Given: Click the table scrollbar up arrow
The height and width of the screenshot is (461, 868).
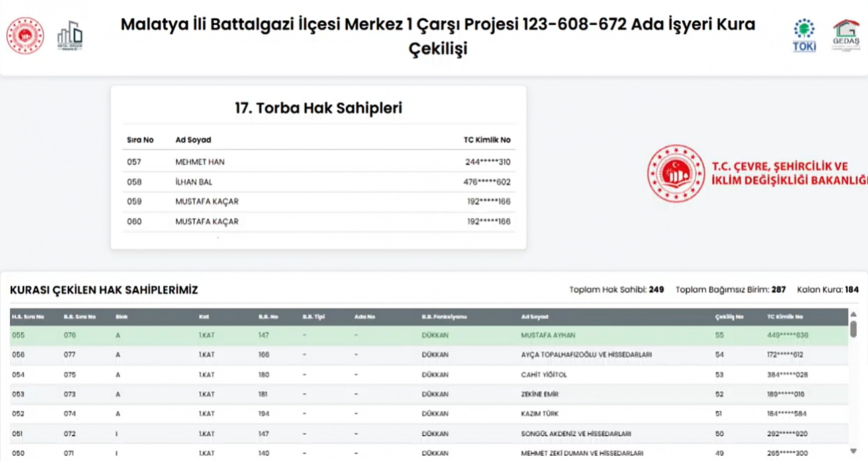Looking at the screenshot, I should tap(853, 315).
